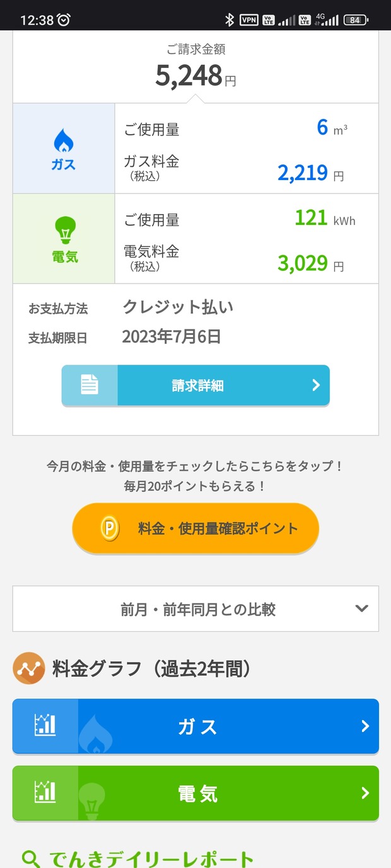This screenshot has width=391, height=868.
Task: Tap the VPN indicator in status bar
Action: 249,20
